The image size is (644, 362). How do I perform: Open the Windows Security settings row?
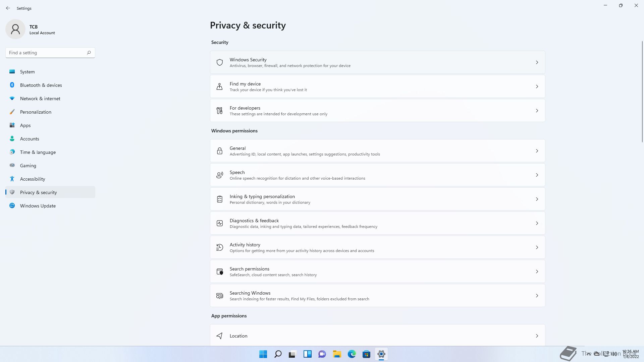[x=377, y=62]
